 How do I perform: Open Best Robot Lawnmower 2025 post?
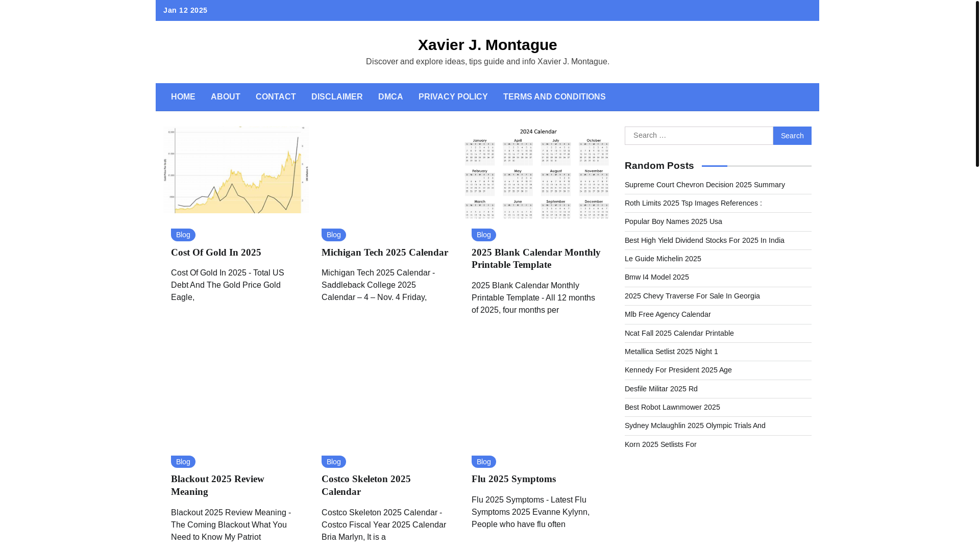tap(672, 407)
